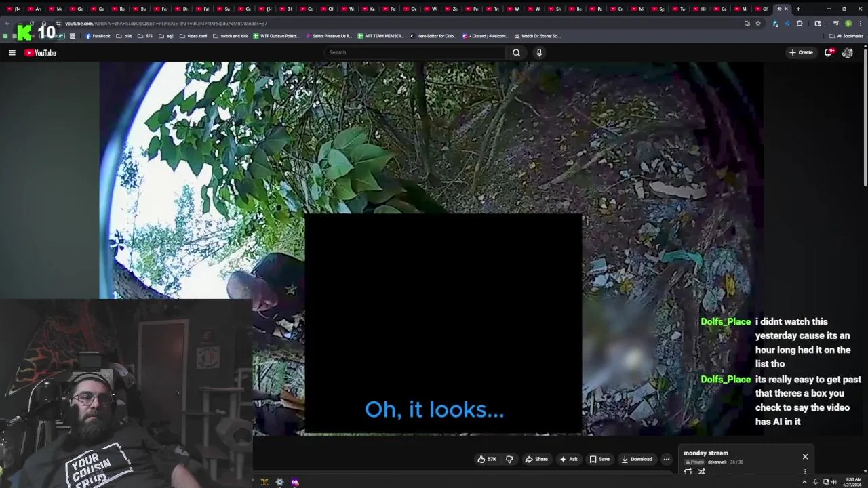This screenshot has width=868, height=488.
Task: Click the pink taskbar app icon
Action: [x=295, y=482]
